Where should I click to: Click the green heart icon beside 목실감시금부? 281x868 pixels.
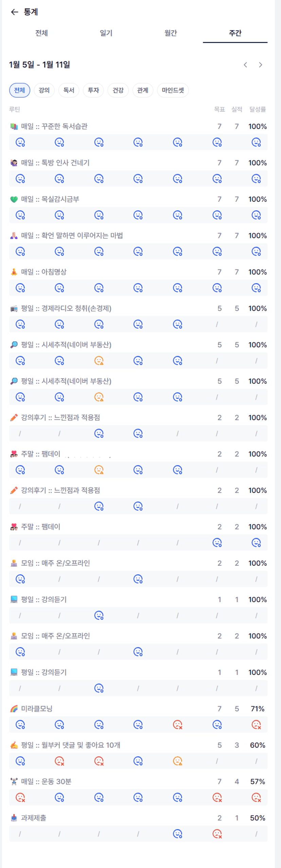(x=14, y=199)
